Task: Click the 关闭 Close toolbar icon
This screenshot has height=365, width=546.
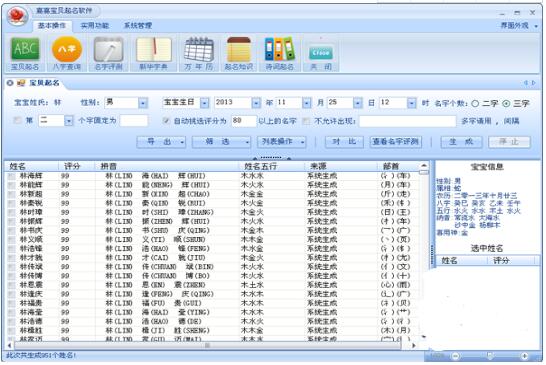Action: [321, 54]
